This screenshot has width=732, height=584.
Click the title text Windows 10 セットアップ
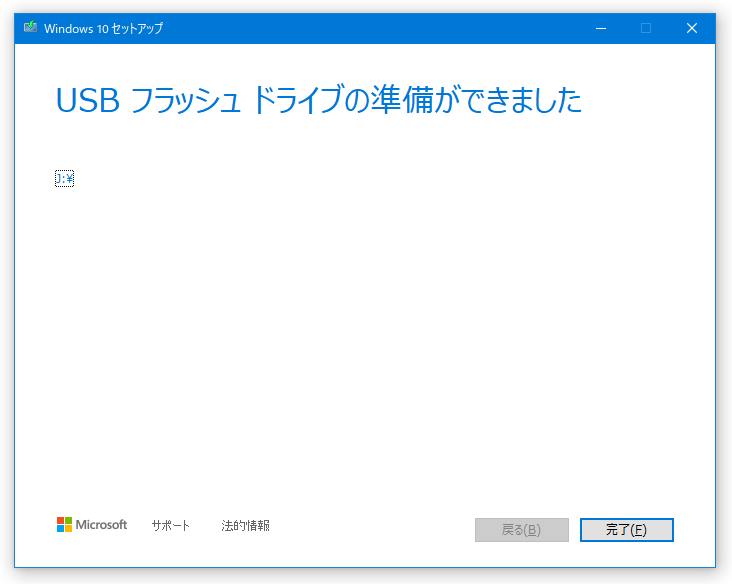[x=104, y=28]
